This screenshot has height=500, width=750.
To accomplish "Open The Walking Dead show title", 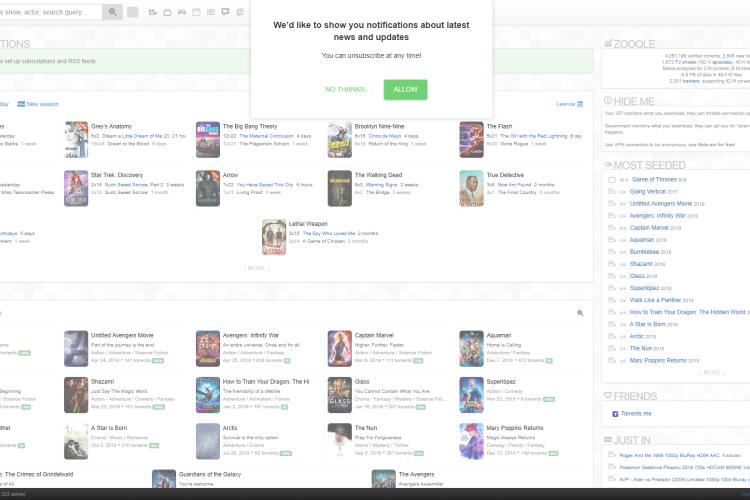I will pos(378,175).
